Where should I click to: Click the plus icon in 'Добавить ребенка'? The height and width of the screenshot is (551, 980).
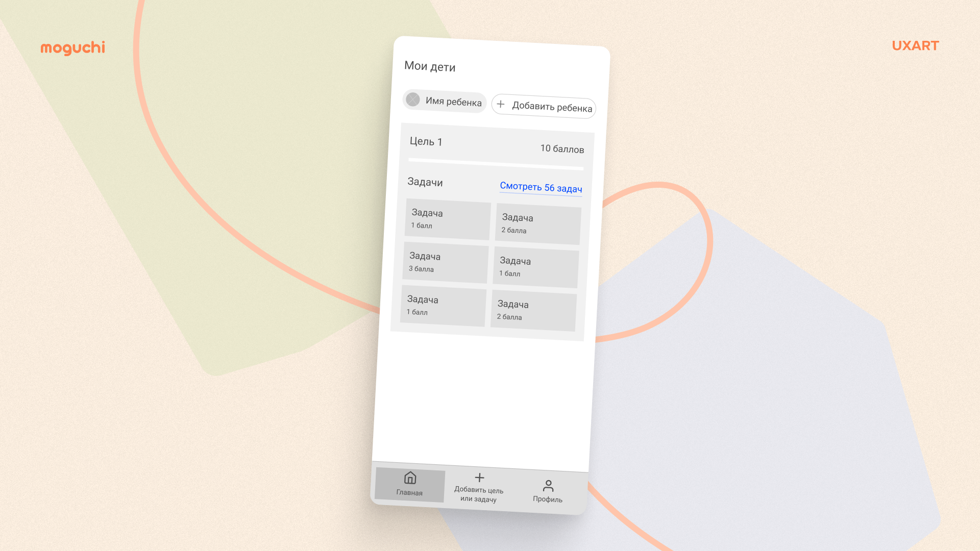501,104
